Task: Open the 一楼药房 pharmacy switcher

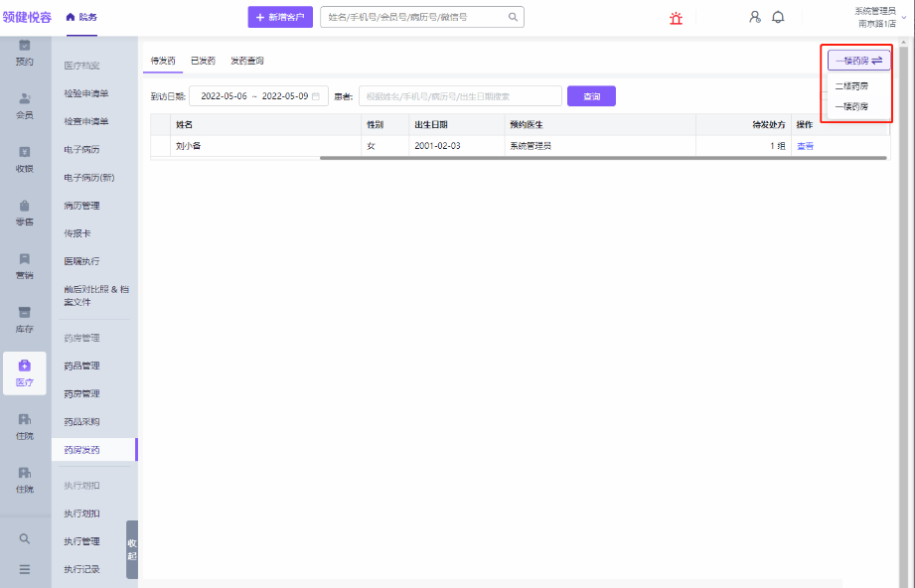Action: (x=859, y=60)
